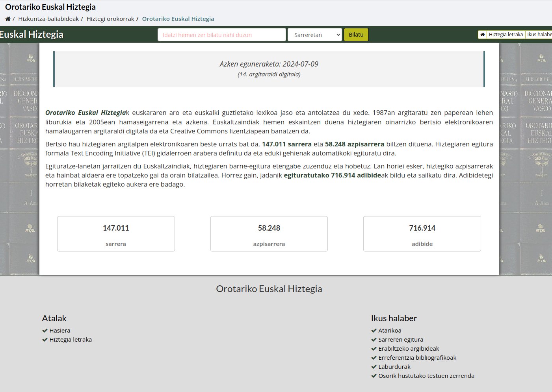This screenshot has height=392, width=552.
Task: Click the checkmark beside Erreferentzia bibliografikoak
Action: [x=374, y=358]
